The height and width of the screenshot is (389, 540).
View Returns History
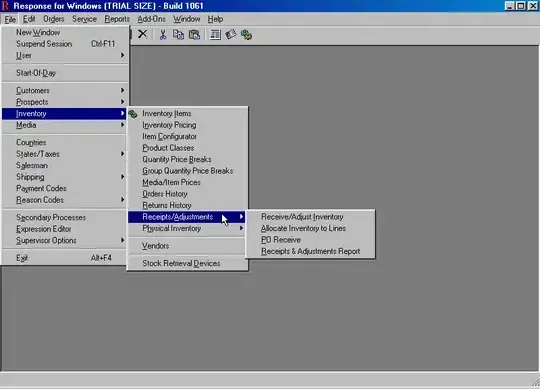187,205
